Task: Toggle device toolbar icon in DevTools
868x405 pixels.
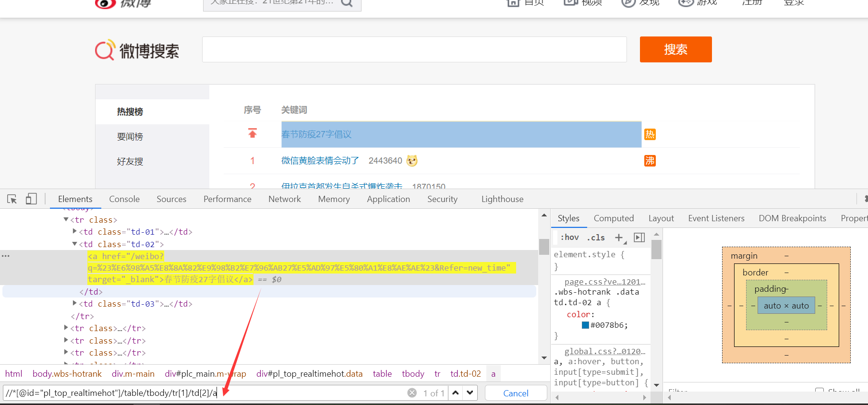Action: (31, 199)
